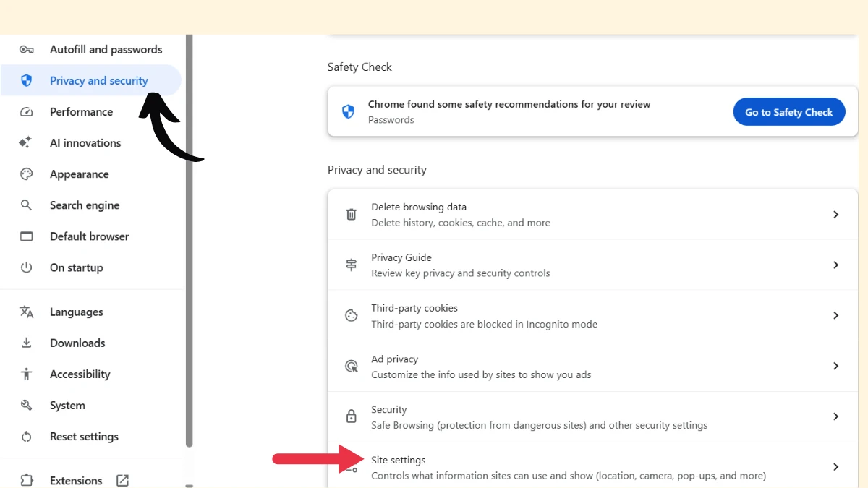Image resolution: width=868 pixels, height=488 pixels.
Task: Click the Safety Check blue shield icon
Action: click(348, 111)
